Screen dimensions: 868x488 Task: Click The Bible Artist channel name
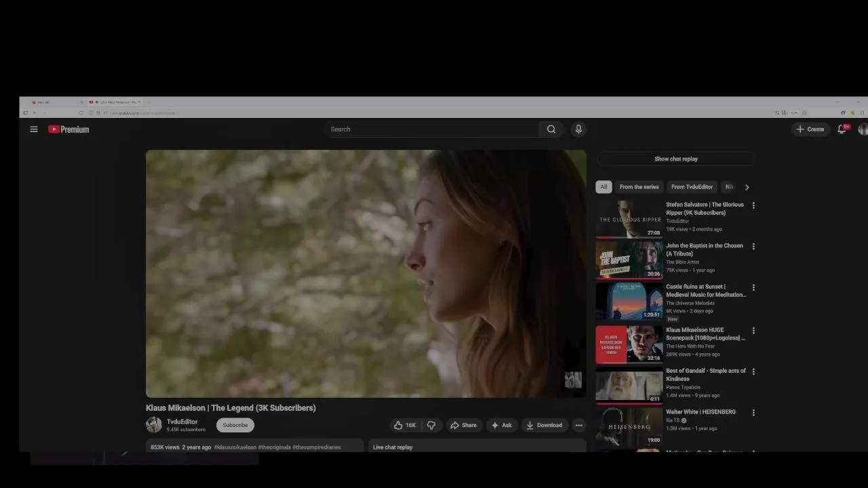682,262
